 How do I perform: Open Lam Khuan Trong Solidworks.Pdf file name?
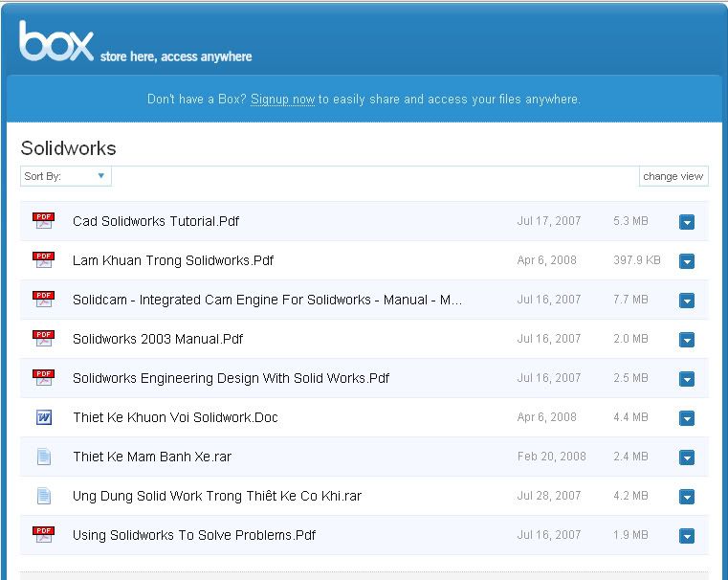pyautogui.click(x=173, y=260)
